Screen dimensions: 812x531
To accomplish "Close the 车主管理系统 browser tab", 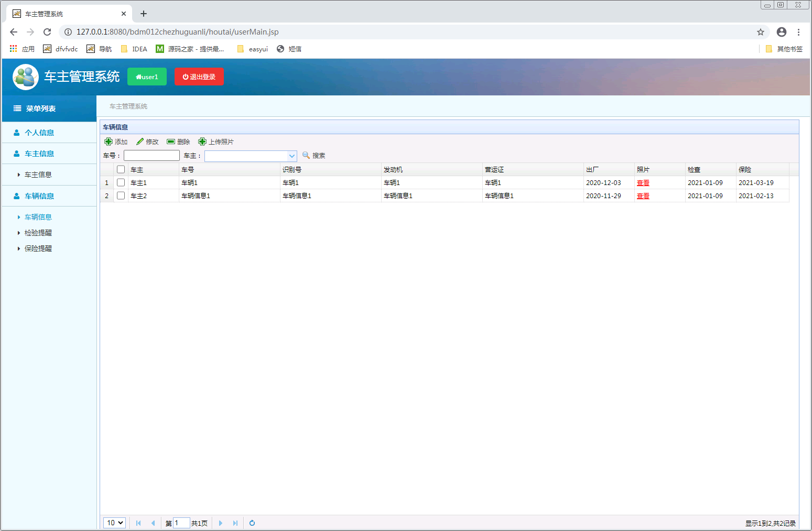I will pyautogui.click(x=124, y=14).
